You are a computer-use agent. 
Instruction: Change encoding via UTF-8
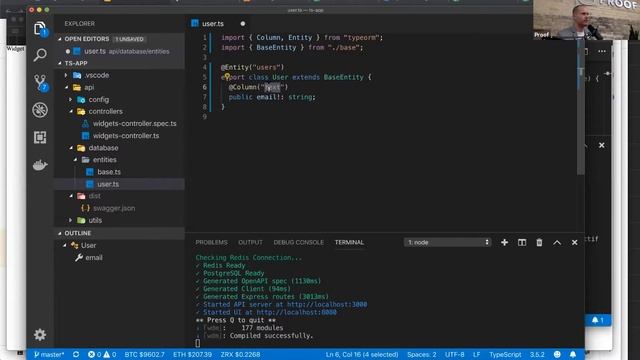(455, 354)
